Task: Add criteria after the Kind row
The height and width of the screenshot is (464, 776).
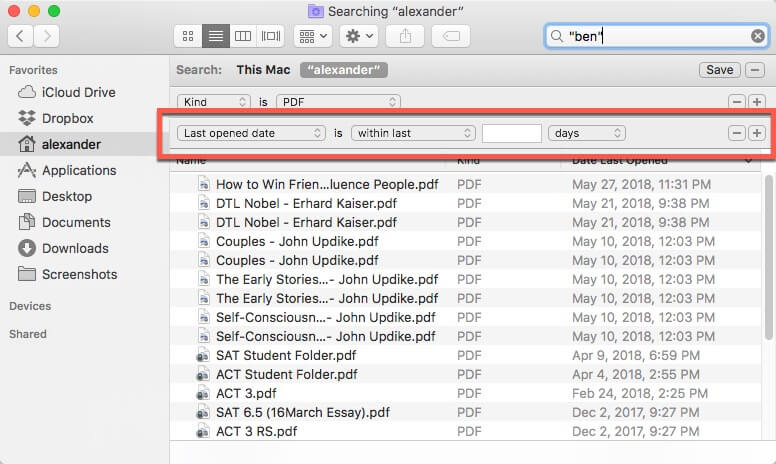Action: click(x=757, y=102)
